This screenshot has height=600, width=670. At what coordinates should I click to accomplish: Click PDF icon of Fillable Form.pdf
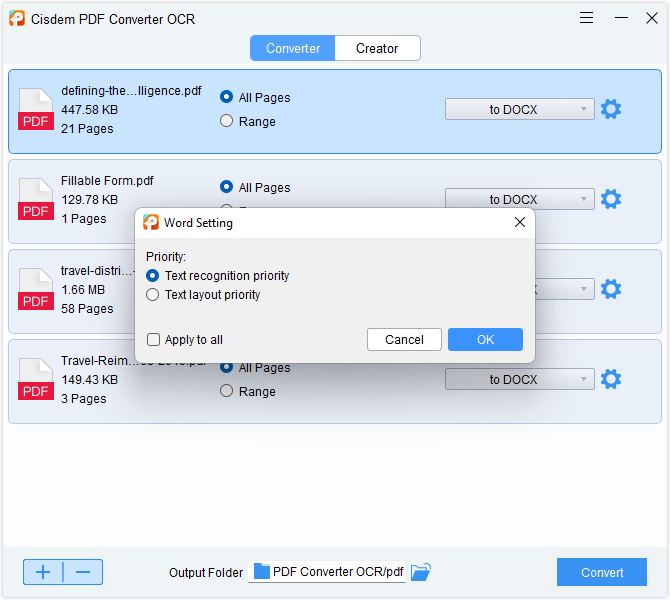point(36,199)
